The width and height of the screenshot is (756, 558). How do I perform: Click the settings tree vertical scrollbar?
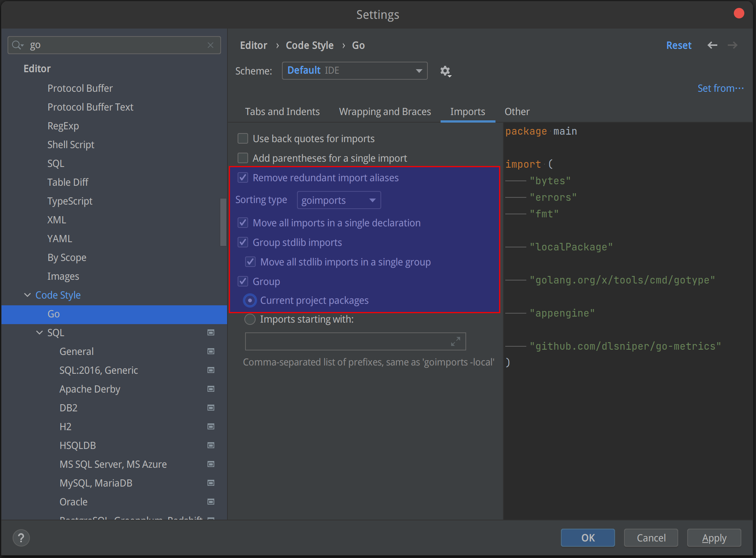(223, 222)
